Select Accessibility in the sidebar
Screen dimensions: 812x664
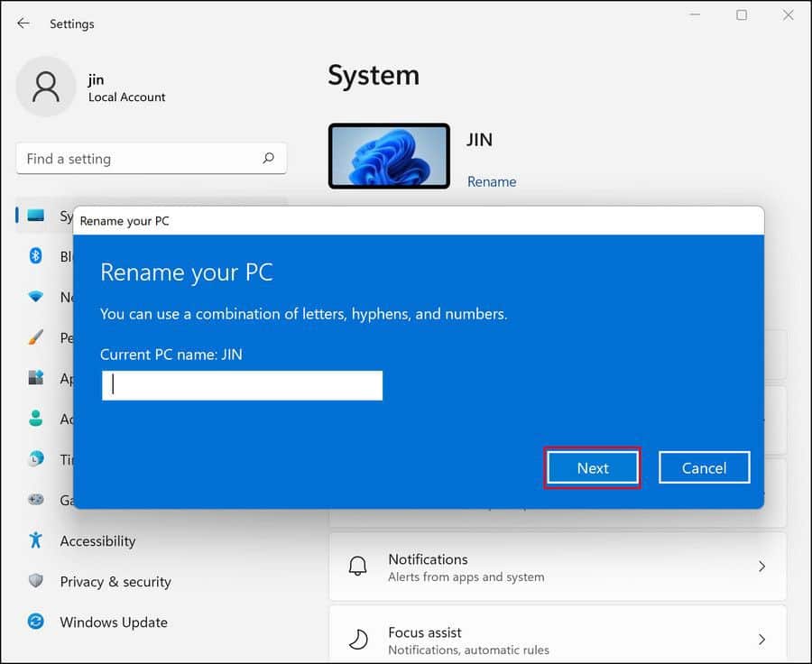point(97,541)
